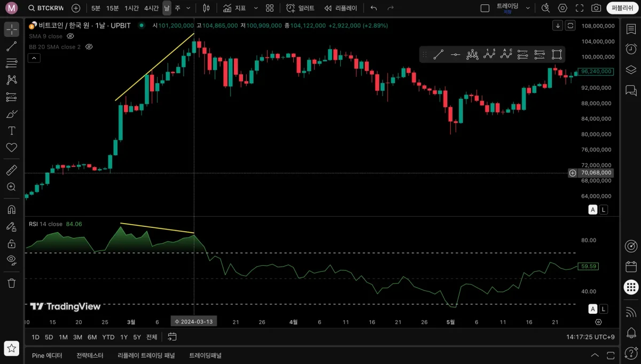Expand the timeframe interval dropdown chevron
641x364 pixels.
[188, 8]
